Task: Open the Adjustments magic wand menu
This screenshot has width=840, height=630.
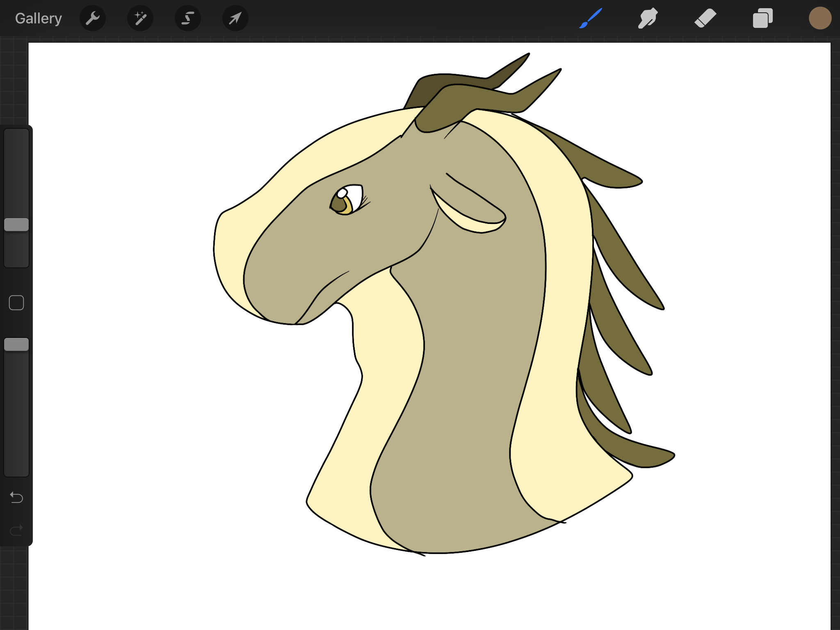Action: pyautogui.click(x=140, y=18)
